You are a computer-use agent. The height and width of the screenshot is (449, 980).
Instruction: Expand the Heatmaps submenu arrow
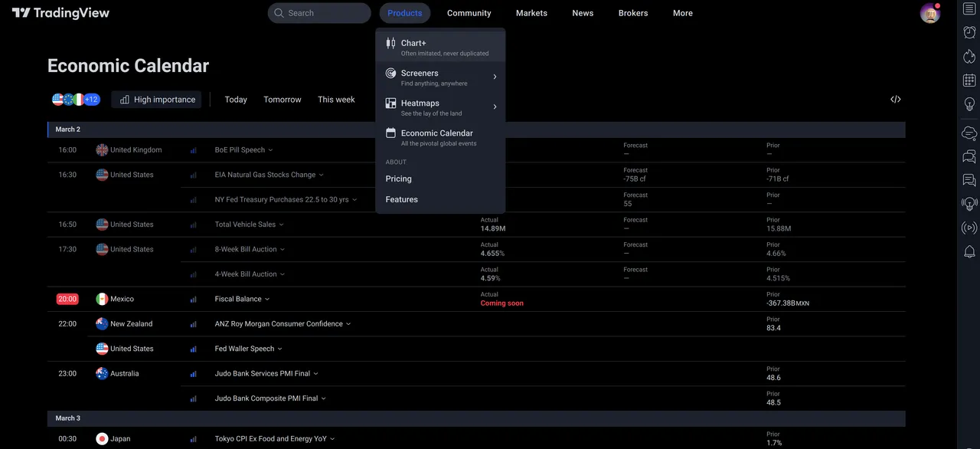495,107
